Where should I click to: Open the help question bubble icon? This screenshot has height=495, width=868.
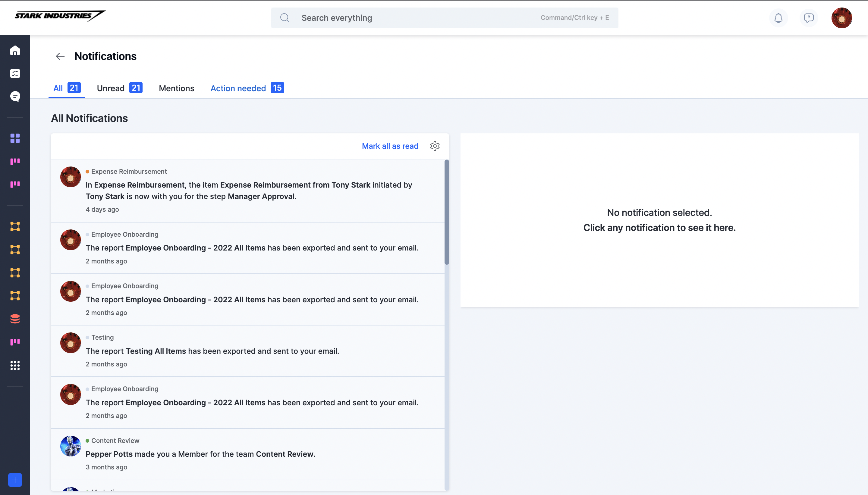(809, 18)
